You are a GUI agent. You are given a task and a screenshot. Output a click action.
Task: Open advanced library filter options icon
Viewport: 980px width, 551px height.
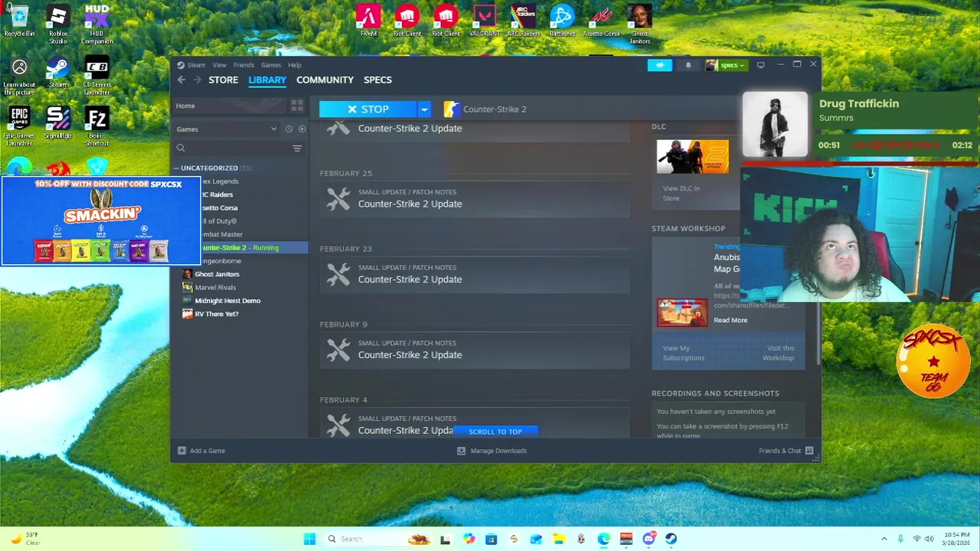(x=297, y=148)
